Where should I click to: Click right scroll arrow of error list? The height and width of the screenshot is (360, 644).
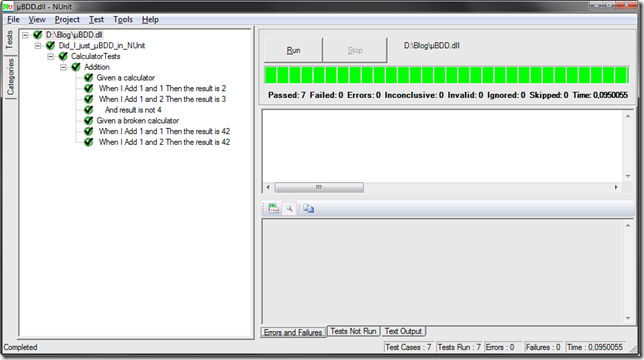tap(616, 187)
